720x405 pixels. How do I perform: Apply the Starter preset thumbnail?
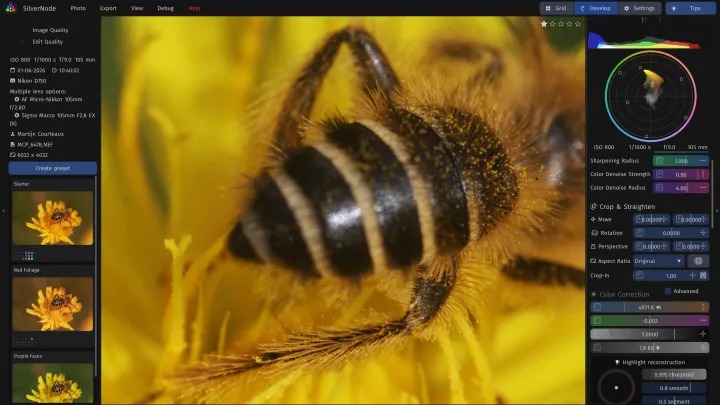coord(52,218)
